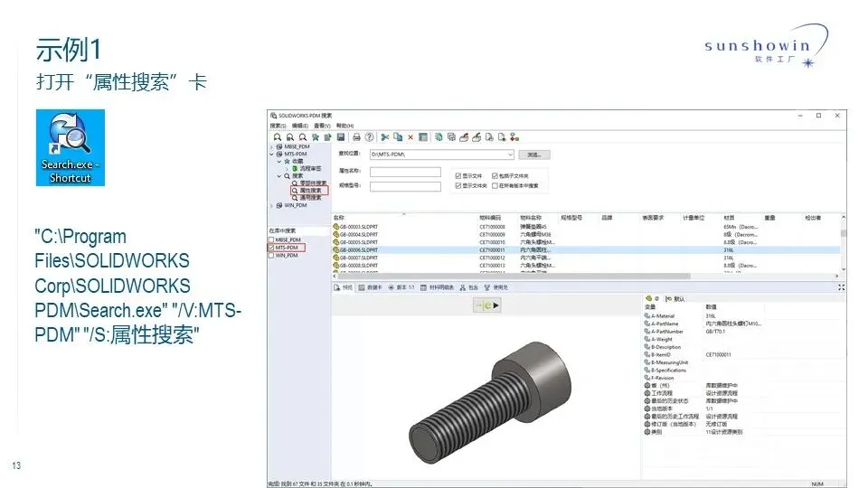The height and width of the screenshot is (488, 868).
Task: Toggle the 显示文件 checkbox
Action: 458,176
